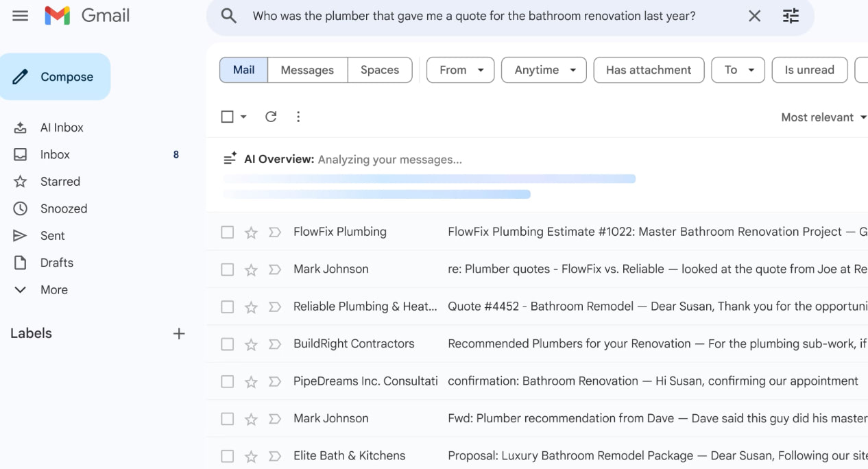868x469 pixels.
Task: Refresh the inbox with the reload icon
Action: click(271, 117)
